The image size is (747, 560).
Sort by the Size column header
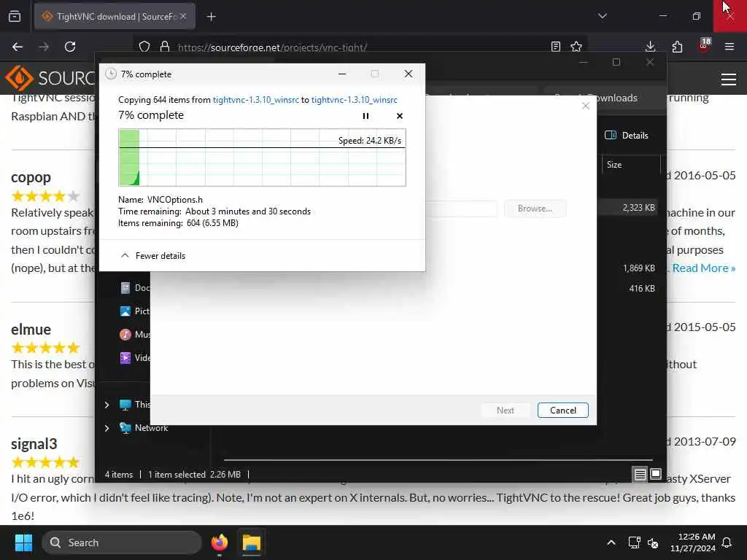(x=630, y=165)
